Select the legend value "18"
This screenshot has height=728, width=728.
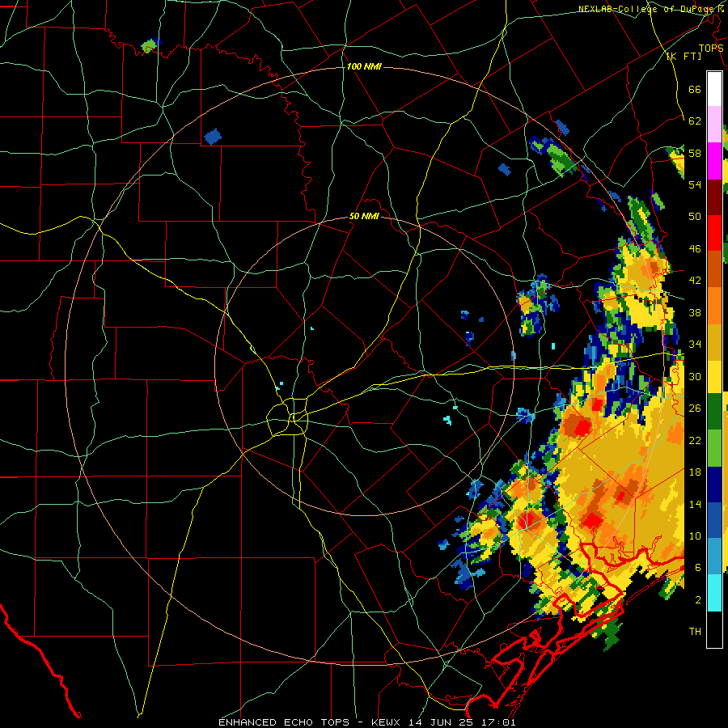click(x=695, y=472)
